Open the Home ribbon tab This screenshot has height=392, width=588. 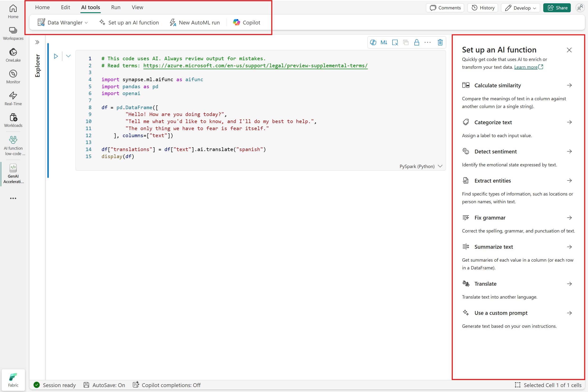tap(42, 8)
